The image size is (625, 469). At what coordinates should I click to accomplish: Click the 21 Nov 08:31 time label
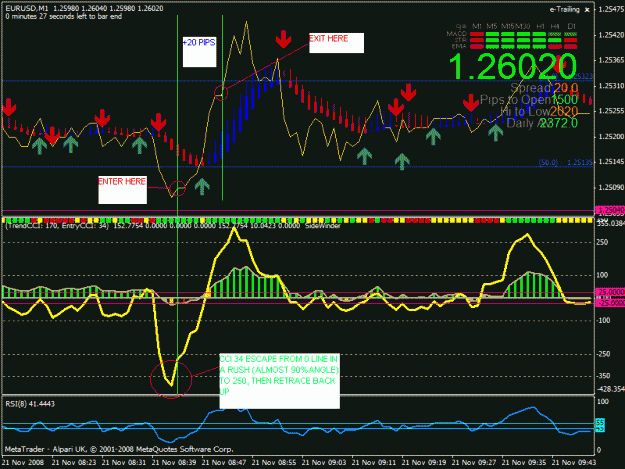point(124,463)
